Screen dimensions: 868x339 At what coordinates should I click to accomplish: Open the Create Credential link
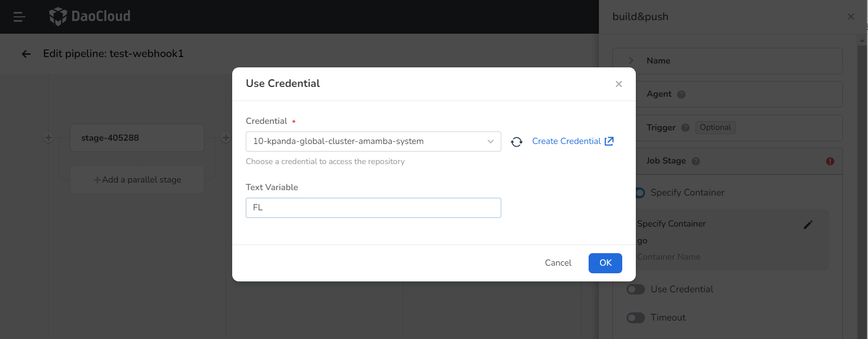point(572,141)
